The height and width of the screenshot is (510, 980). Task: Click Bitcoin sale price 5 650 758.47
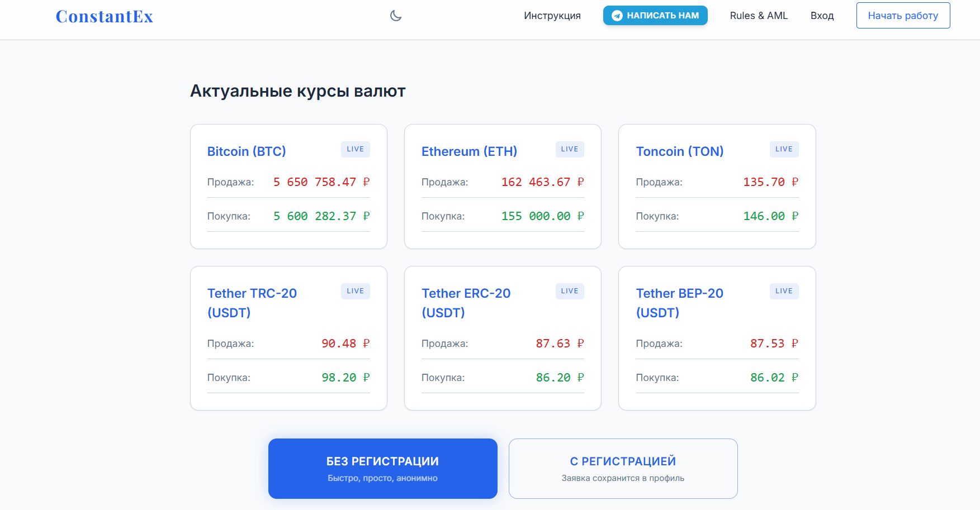(x=321, y=182)
